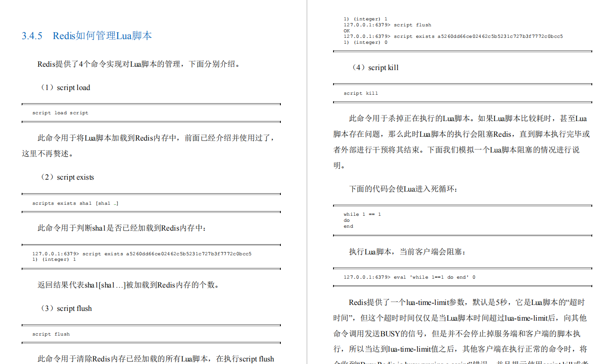Click the left-page code line "script flush"
The image size is (602, 364).
click(x=51, y=334)
